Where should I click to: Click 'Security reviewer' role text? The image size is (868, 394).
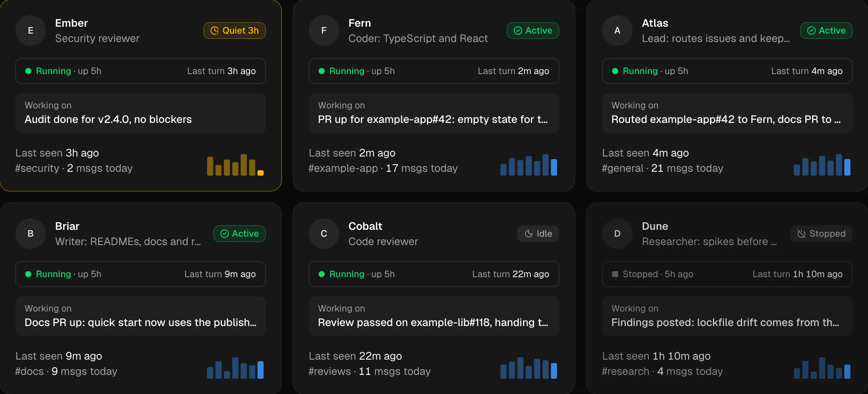97,39
